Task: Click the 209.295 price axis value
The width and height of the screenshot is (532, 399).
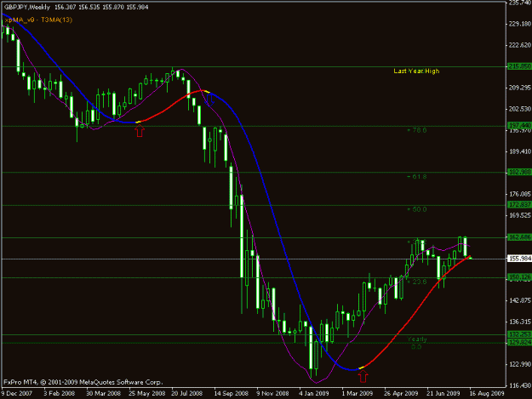Action: coord(520,88)
